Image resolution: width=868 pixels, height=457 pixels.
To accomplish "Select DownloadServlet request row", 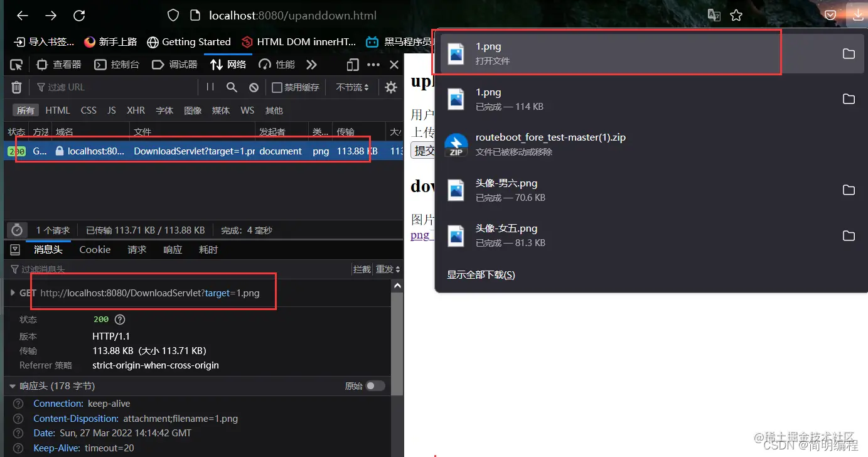I will [x=203, y=151].
